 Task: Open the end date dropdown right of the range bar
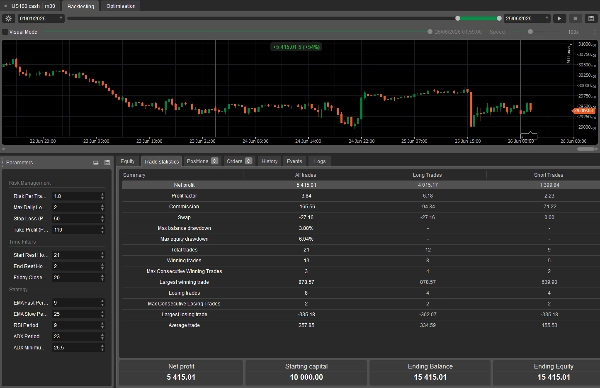[x=527, y=18]
